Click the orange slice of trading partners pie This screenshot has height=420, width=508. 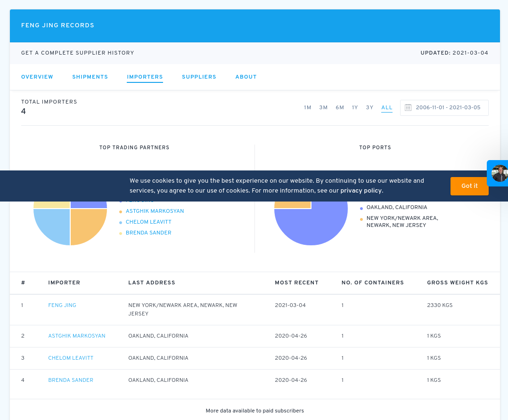[x=86, y=224]
